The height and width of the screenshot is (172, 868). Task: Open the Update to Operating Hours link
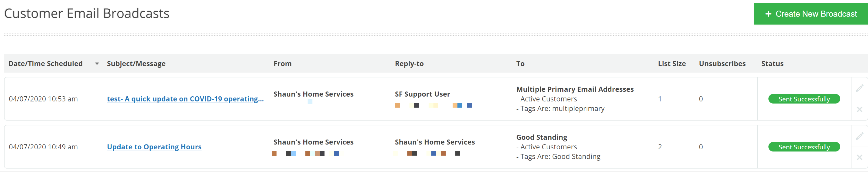(154, 147)
